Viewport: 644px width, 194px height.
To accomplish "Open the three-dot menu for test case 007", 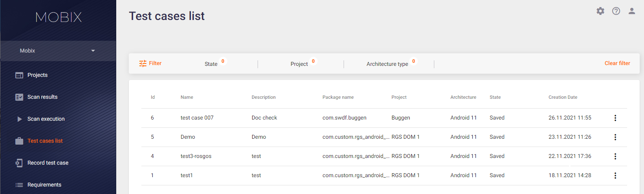I will [x=615, y=118].
